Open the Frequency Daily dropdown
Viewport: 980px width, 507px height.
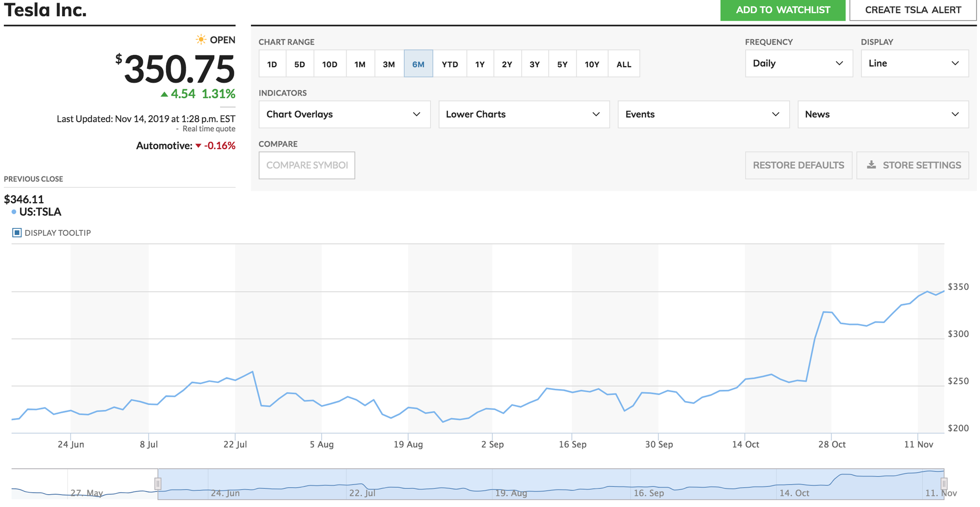pyautogui.click(x=799, y=63)
